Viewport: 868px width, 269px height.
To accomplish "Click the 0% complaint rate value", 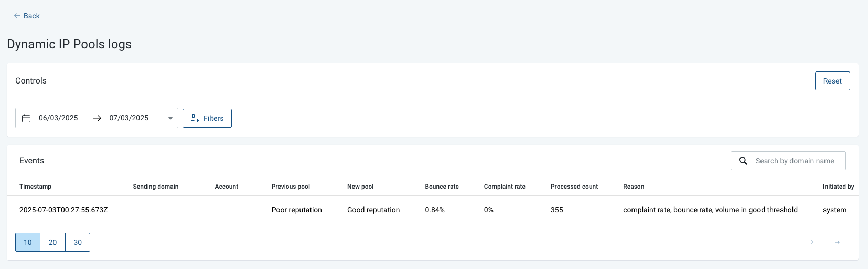I will (x=488, y=210).
